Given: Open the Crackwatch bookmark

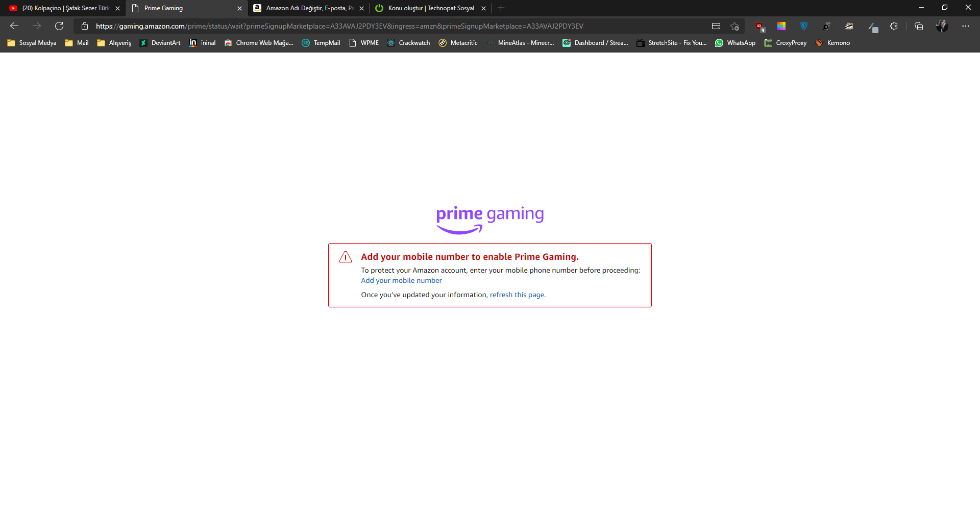Looking at the screenshot, I should [x=408, y=43].
